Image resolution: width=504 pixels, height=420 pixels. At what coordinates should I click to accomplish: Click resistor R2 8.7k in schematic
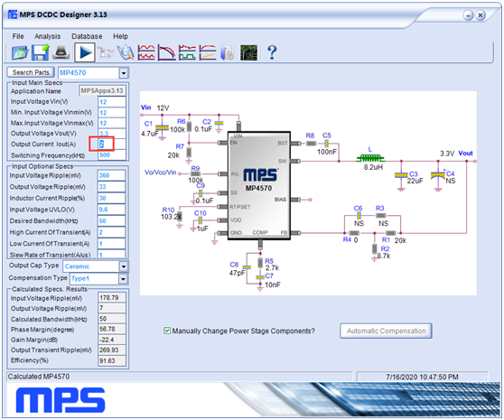click(375, 249)
